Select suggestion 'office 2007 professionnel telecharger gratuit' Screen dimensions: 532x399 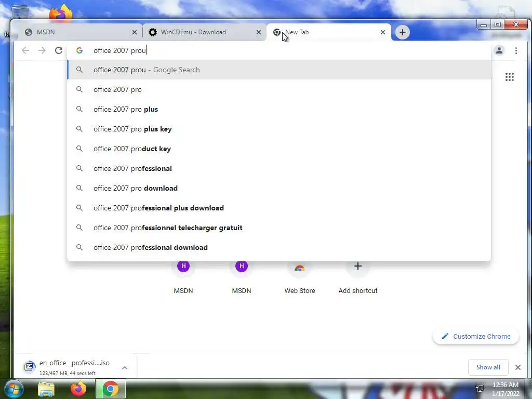(x=279, y=228)
